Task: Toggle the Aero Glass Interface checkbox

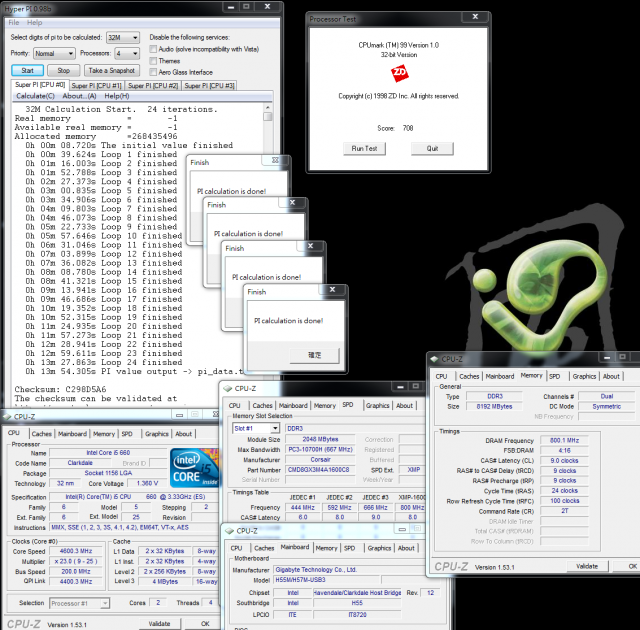Action: point(153,72)
